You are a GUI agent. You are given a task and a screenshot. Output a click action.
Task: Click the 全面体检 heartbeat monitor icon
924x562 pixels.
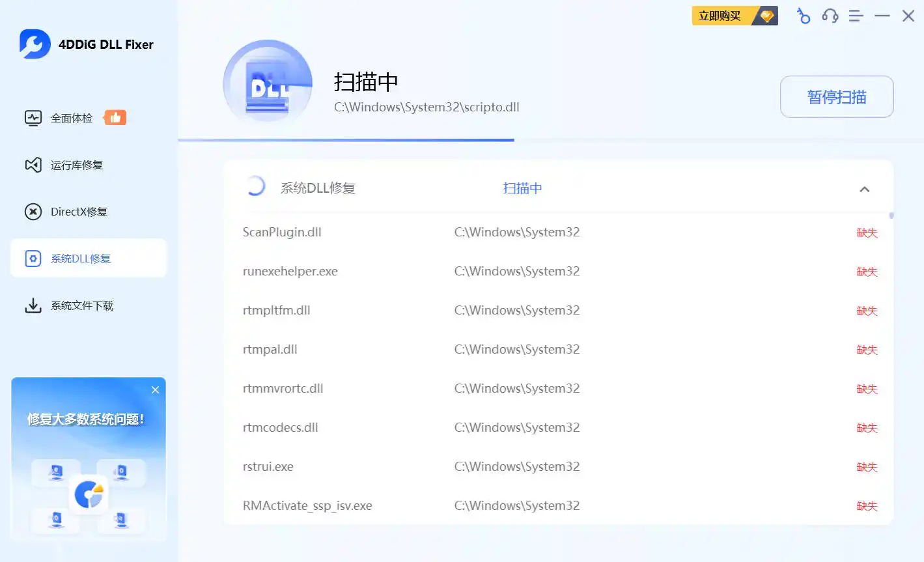click(33, 118)
